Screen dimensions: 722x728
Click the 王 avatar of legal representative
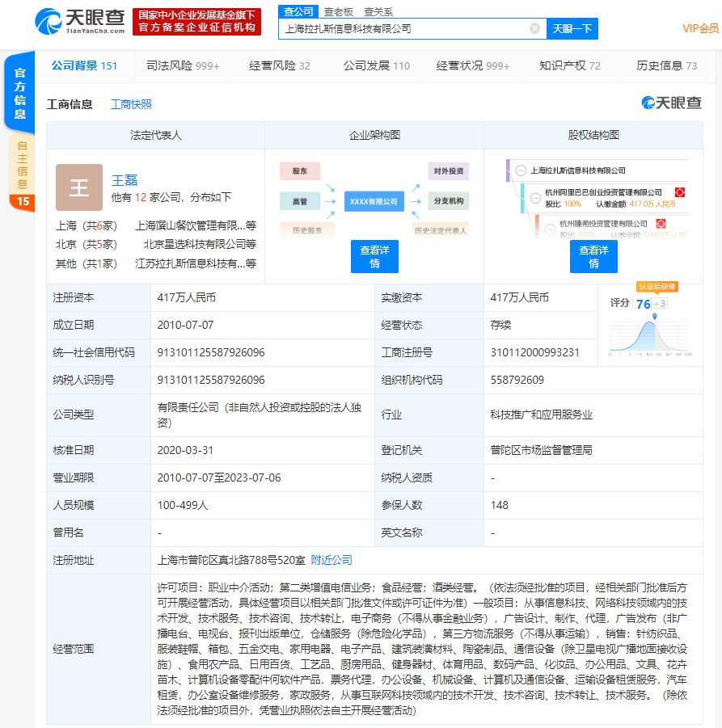click(x=79, y=187)
